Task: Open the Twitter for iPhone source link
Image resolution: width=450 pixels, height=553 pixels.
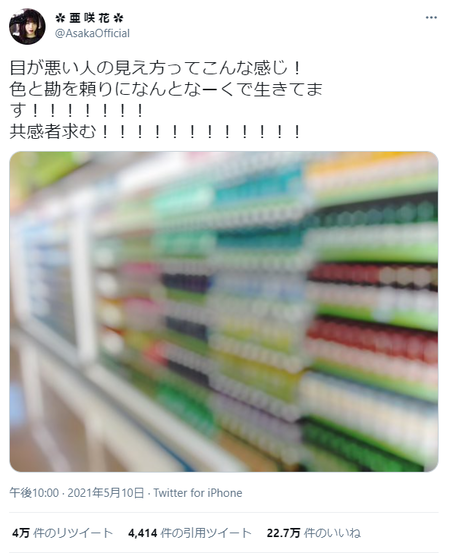Action: coord(198,493)
